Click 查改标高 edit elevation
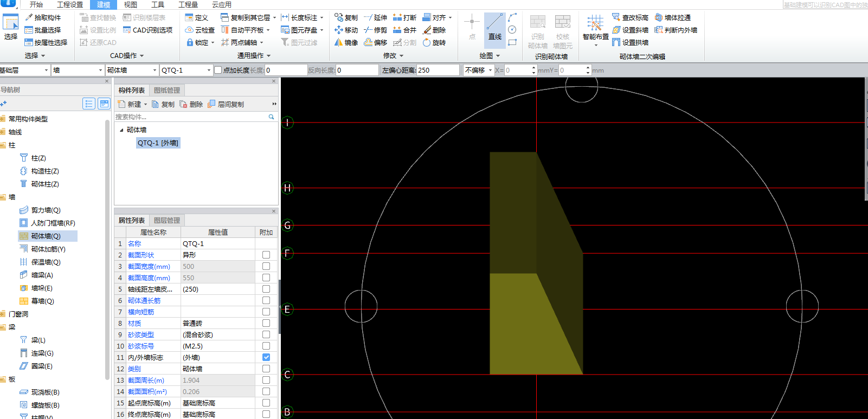The width and height of the screenshot is (868, 419). pos(630,17)
